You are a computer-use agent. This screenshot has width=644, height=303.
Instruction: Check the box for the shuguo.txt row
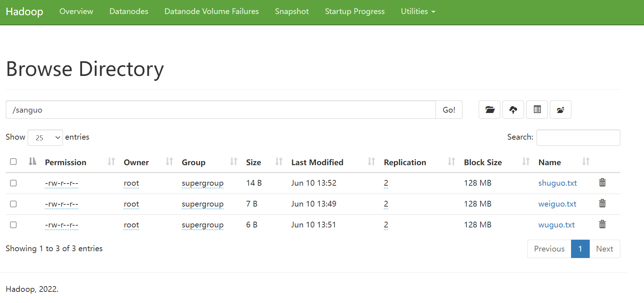[13, 183]
